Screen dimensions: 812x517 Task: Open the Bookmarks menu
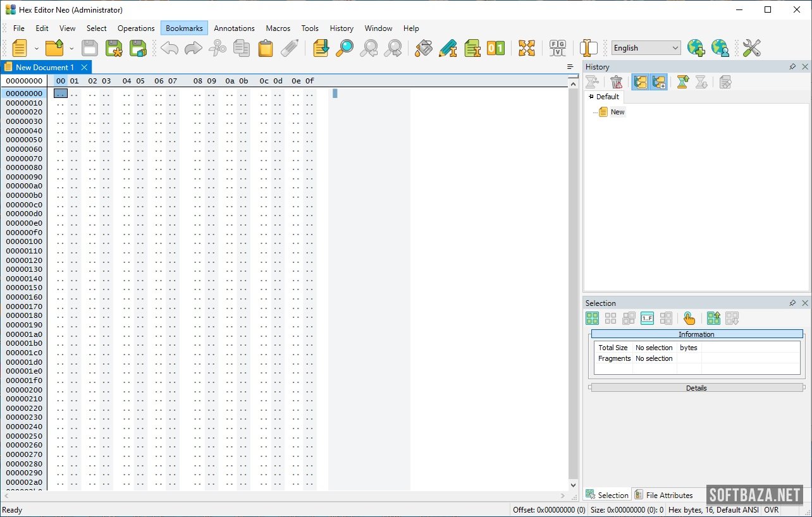click(184, 28)
